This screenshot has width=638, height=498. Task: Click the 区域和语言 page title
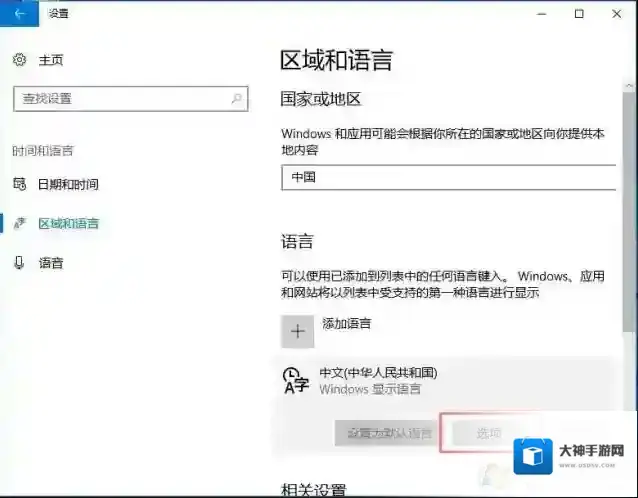click(x=336, y=61)
